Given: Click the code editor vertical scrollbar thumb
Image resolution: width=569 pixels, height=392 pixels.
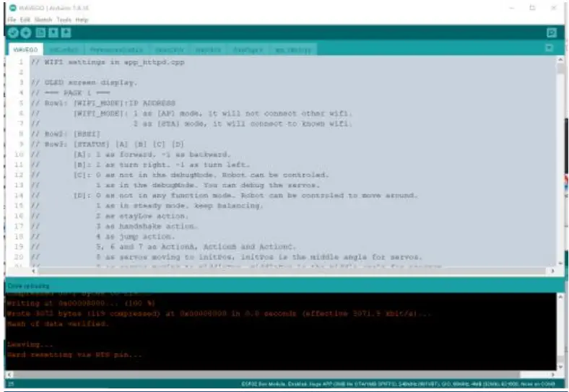Looking at the screenshot, I should [560, 69].
